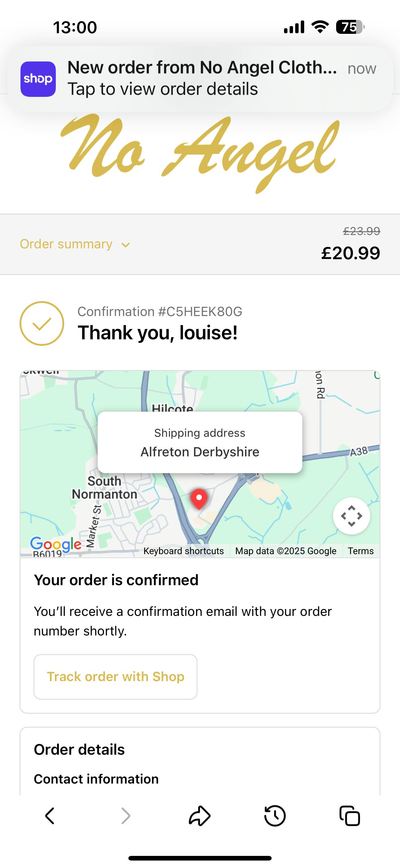Tap the order total £20.99
The height and width of the screenshot is (868, 400).
tap(350, 253)
